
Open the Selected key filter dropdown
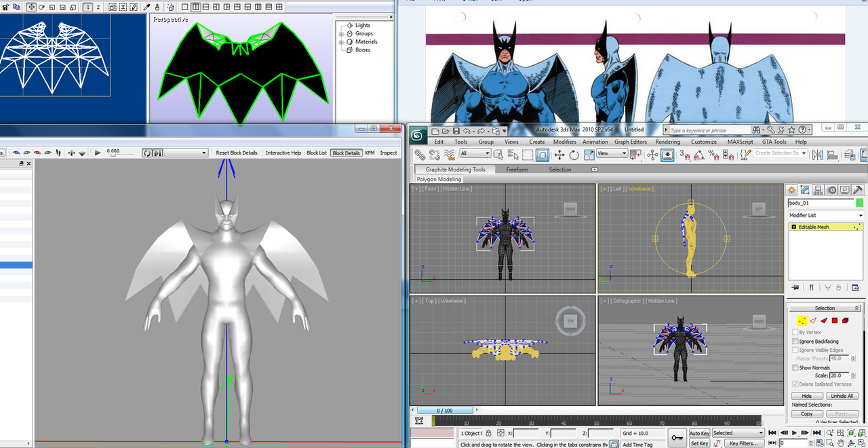[738, 433]
